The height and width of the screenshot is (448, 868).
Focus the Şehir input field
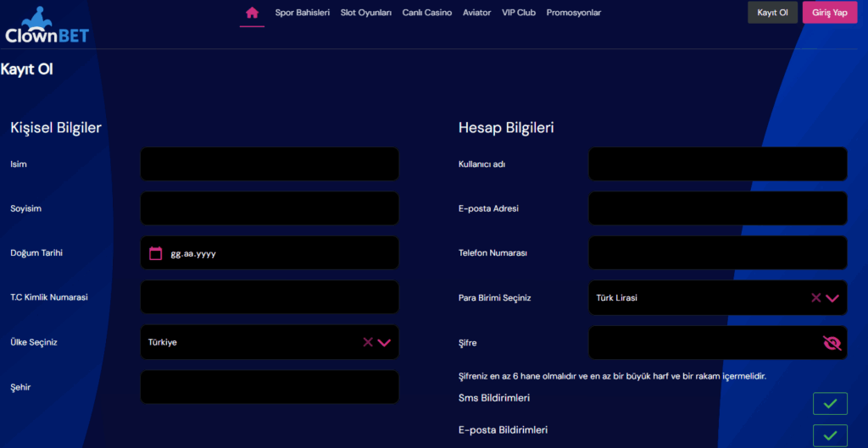pyautogui.click(x=270, y=387)
